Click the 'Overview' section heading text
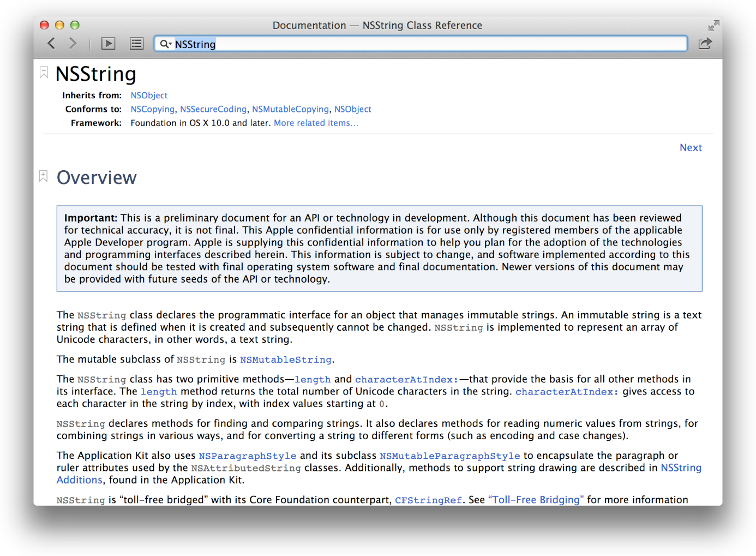756x556 pixels. (97, 177)
